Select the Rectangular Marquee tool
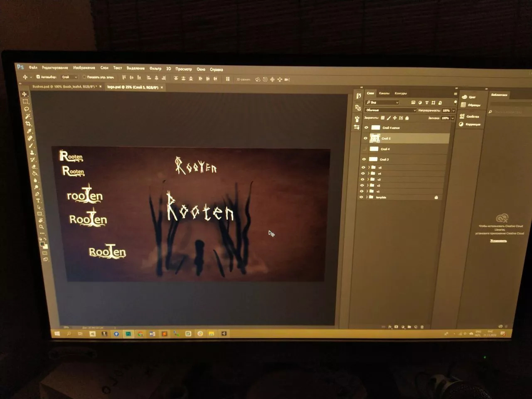532x399 pixels. (x=25, y=101)
